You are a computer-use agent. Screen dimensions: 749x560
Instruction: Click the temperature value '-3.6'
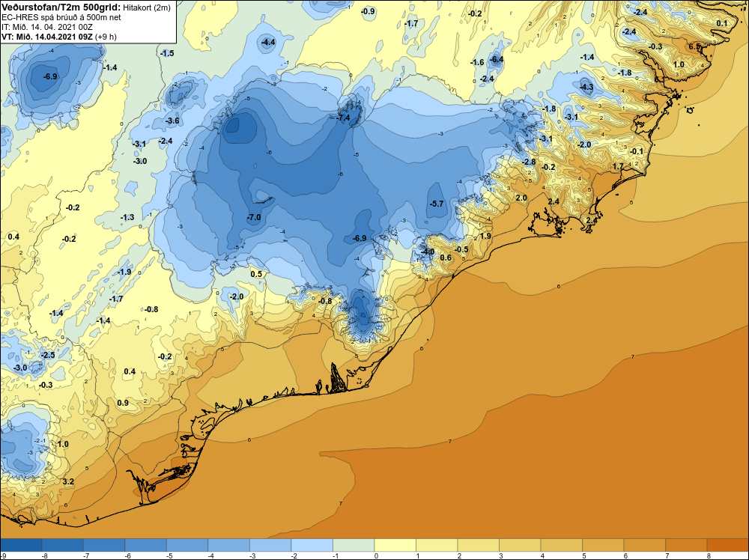click(x=172, y=121)
